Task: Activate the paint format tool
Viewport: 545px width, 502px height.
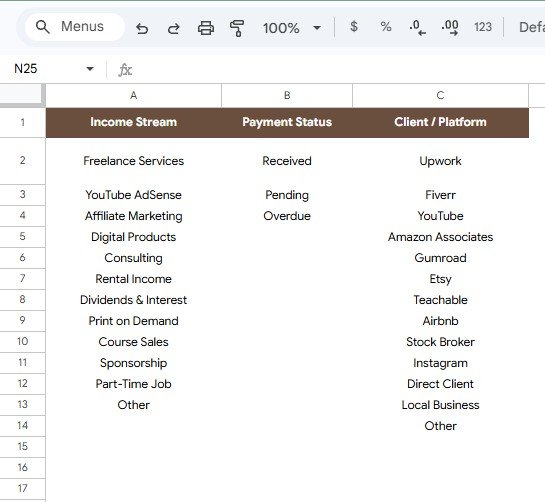Action: (237, 28)
